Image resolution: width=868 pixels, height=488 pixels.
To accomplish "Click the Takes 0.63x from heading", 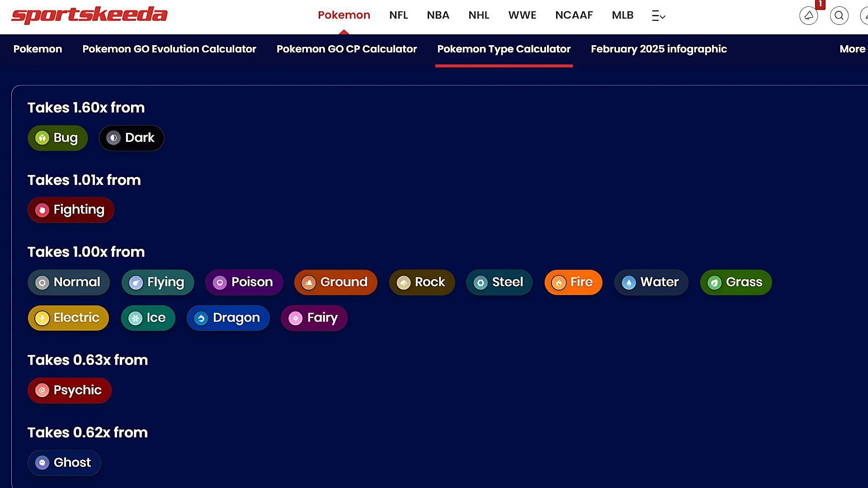I will (x=88, y=361).
